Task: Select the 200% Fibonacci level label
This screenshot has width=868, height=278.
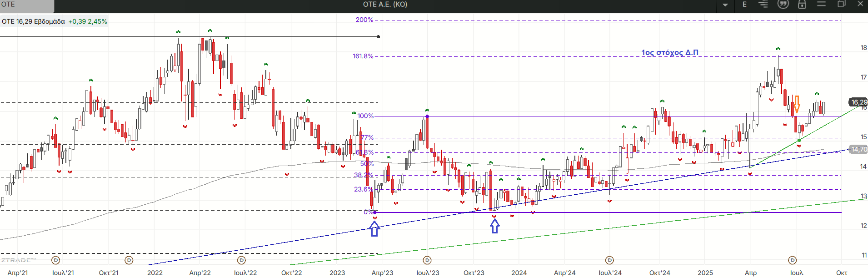Action: (x=364, y=20)
